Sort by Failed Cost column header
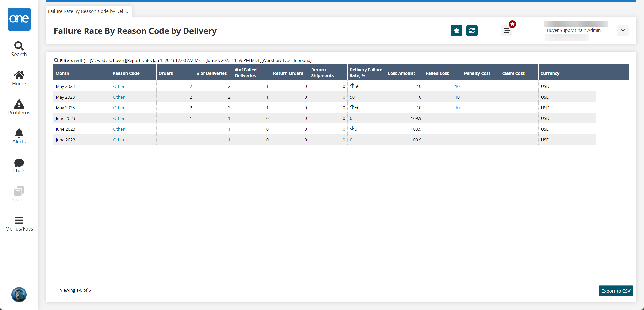The height and width of the screenshot is (310, 644). (x=443, y=73)
